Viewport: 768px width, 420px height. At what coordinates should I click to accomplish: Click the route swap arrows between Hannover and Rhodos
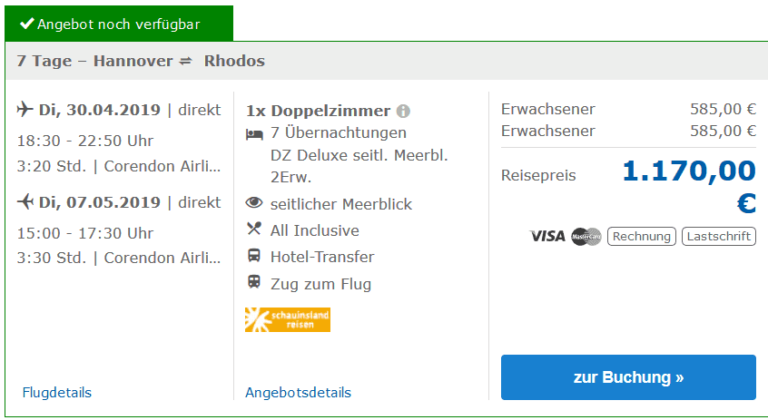point(184,61)
